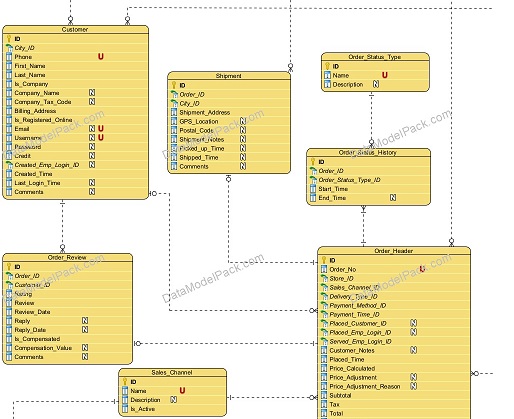This screenshot has width=514, height=419.
Task: Click the nullable N marker beside End_Time
Action: pos(393,198)
